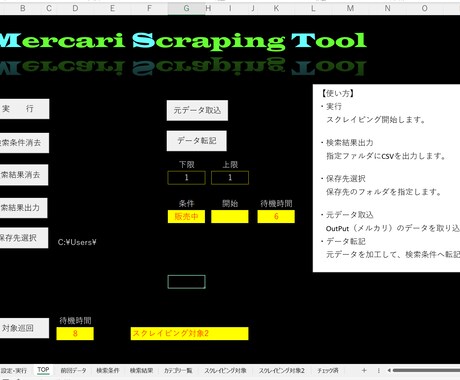Click the 指定フォルダにCSVを出力します。 line
Image resolution: width=460 pixels, height=380 pixels.
click(x=386, y=156)
